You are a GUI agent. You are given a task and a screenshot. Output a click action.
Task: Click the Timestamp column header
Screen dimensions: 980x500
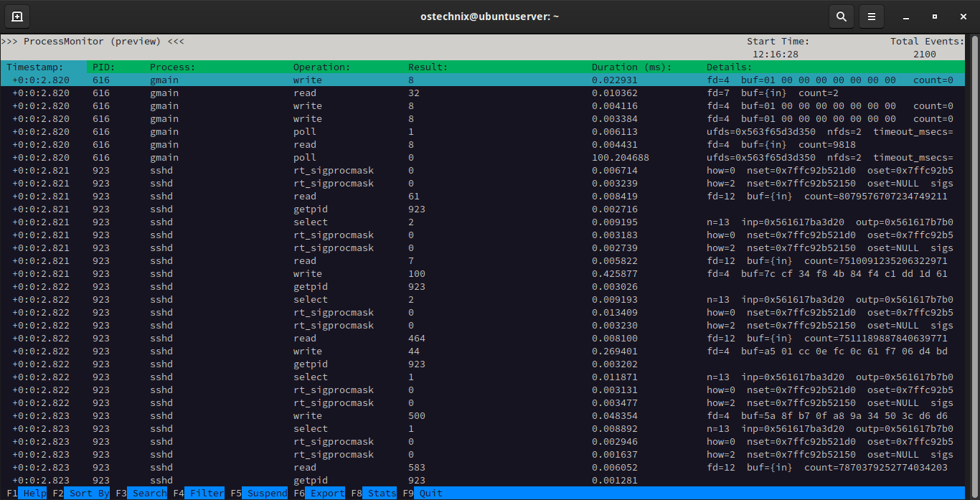[x=35, y=67]
